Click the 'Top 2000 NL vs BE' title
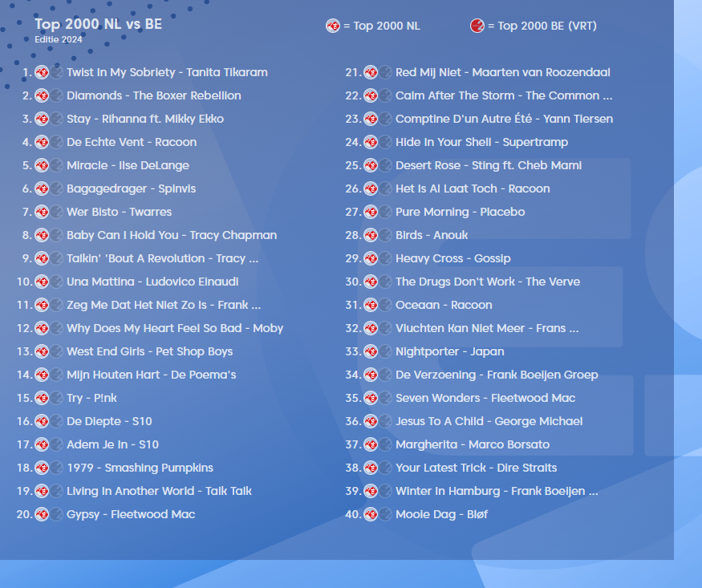Image resolution: width=702 pixels, height=588 pixels. (99, 24)
